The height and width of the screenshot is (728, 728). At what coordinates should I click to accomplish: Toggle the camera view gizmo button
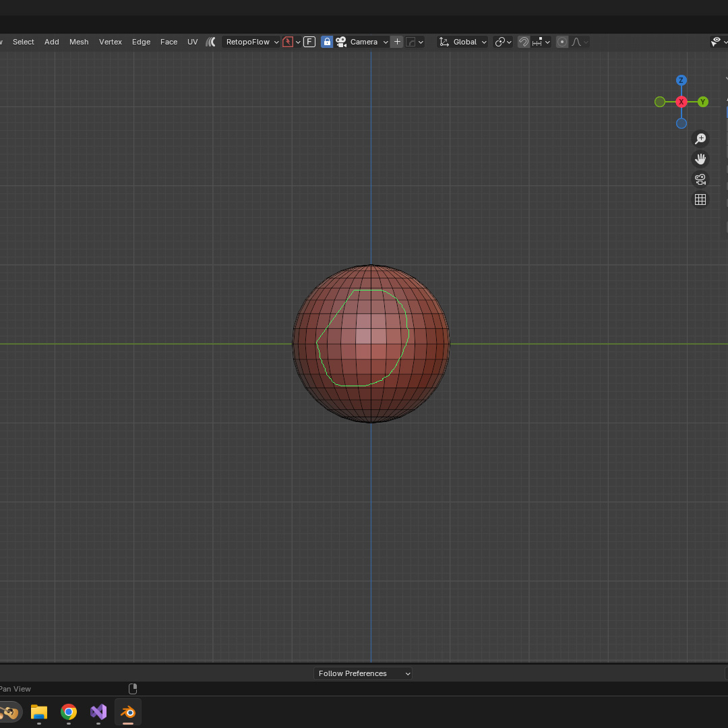point(700,179)
